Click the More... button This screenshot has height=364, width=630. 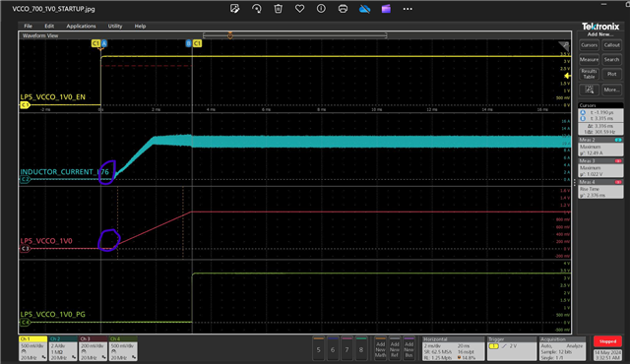coord(611,90)
